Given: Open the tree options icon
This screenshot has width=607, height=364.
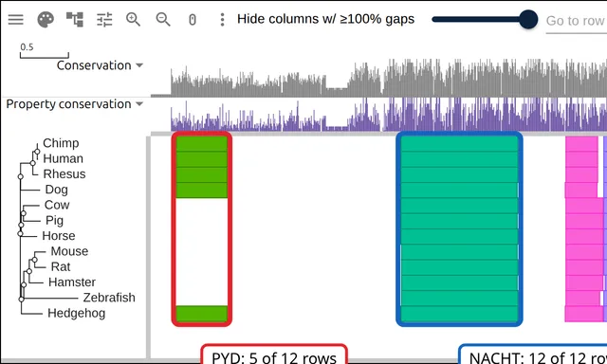Looking at the screenshot, I should [75, 19].
